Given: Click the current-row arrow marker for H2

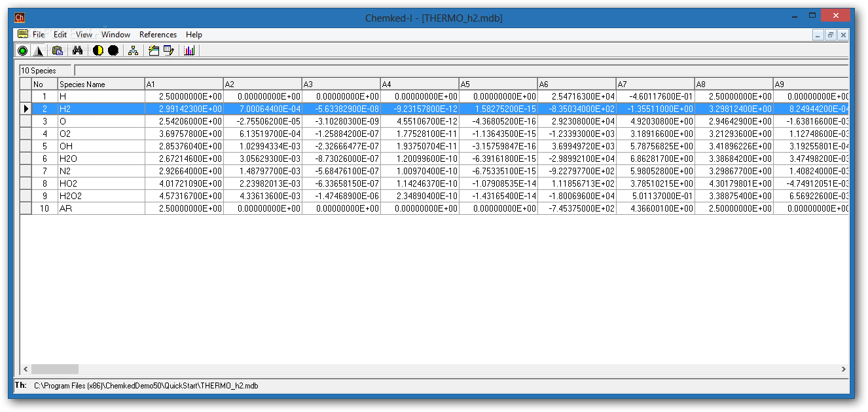Looking at the screenshot, I should coord(26,109).
